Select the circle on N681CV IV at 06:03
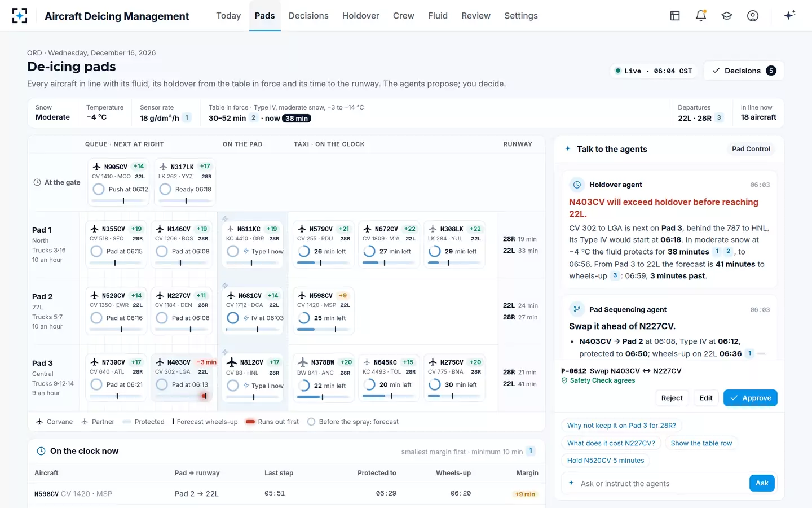The height and width of the screenshot is (508, 812). (233, 318)
